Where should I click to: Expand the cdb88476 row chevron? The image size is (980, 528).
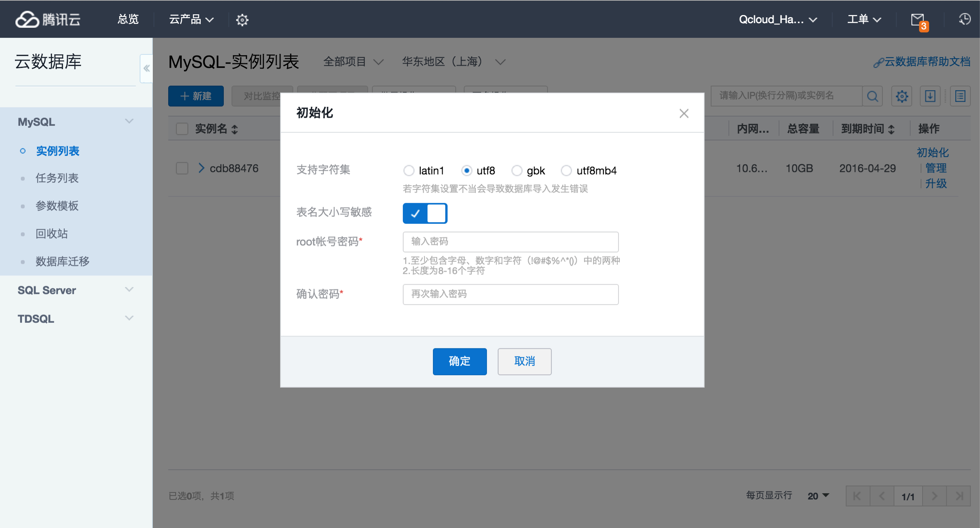click(x=201, y=168)
